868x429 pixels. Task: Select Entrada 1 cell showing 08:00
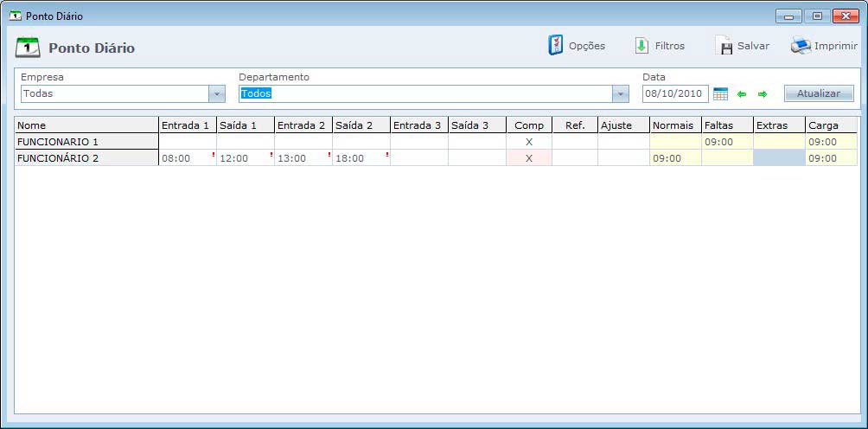point(187,158)
